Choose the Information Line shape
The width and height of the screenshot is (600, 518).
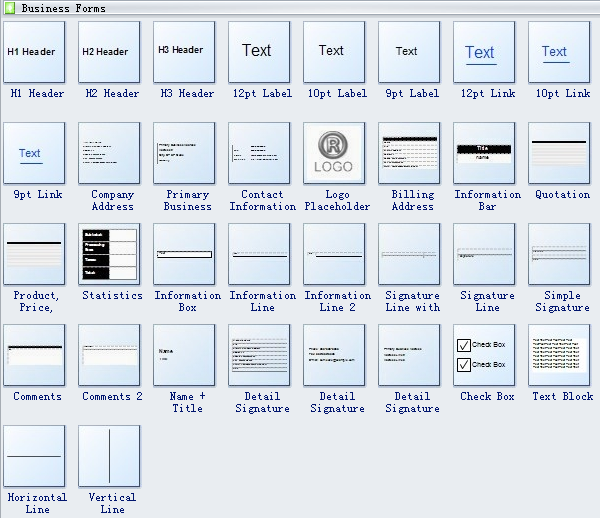(x=259, y=254)
